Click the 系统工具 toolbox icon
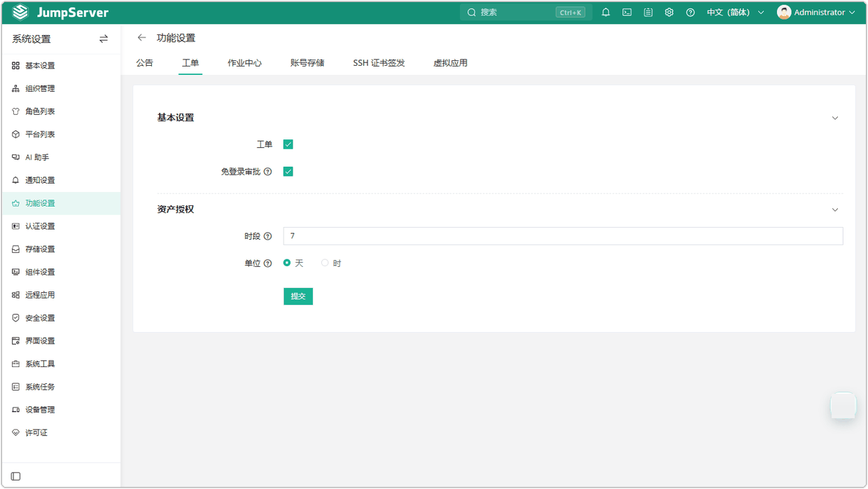This screenshot has width=868, height=489. [16, 364]
